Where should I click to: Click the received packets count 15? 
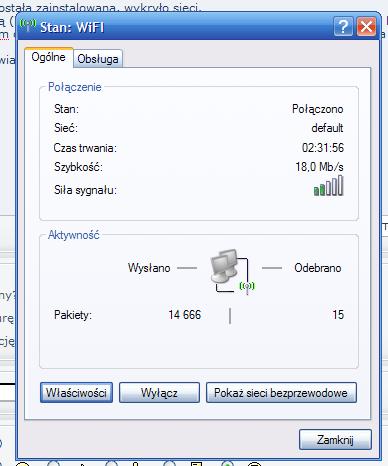coord(338,315)
